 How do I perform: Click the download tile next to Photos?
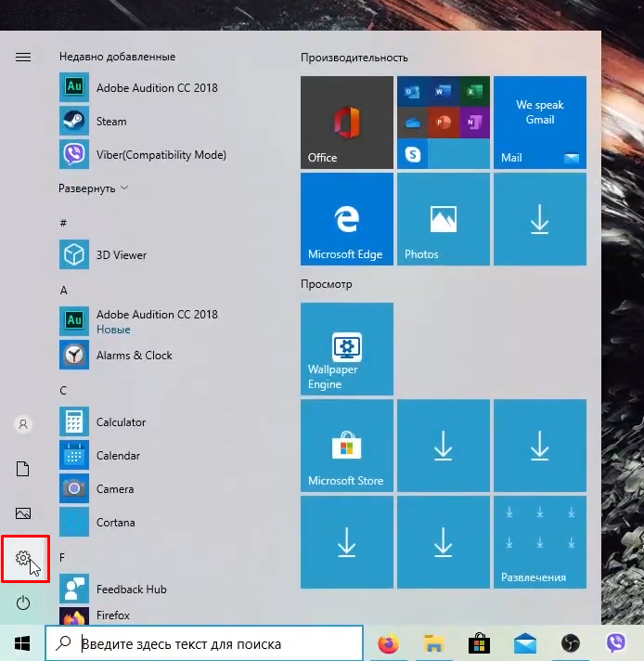point(540,219)
